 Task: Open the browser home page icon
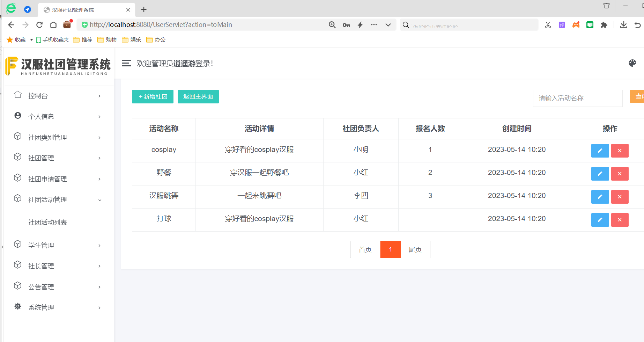[53, 25]
